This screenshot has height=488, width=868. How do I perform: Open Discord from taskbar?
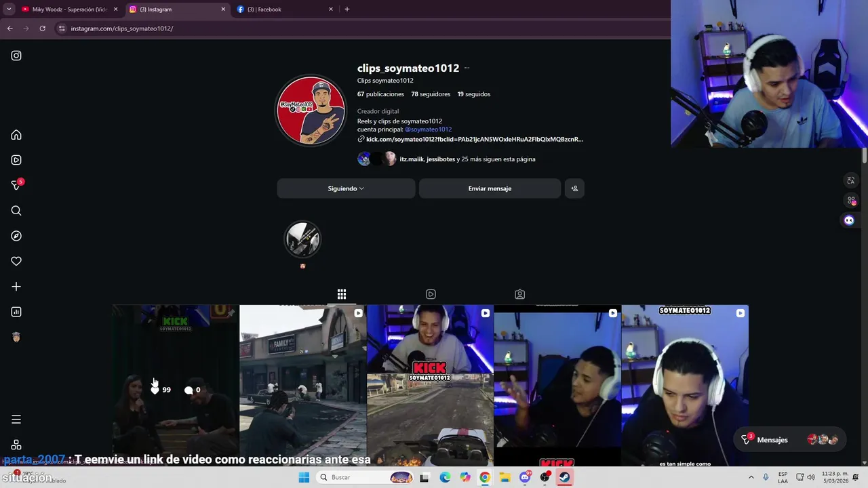[525, 477]
